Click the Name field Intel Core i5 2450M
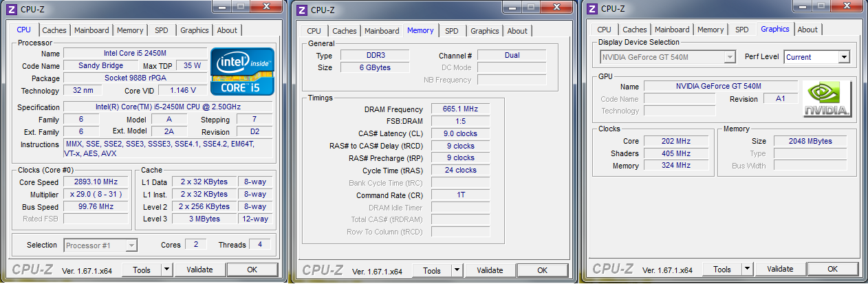 click(135, 53)
